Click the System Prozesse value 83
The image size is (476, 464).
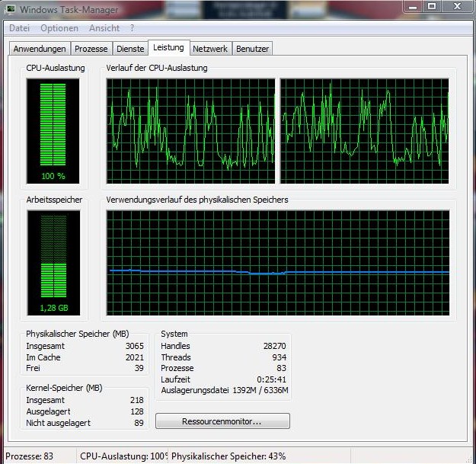281,368
